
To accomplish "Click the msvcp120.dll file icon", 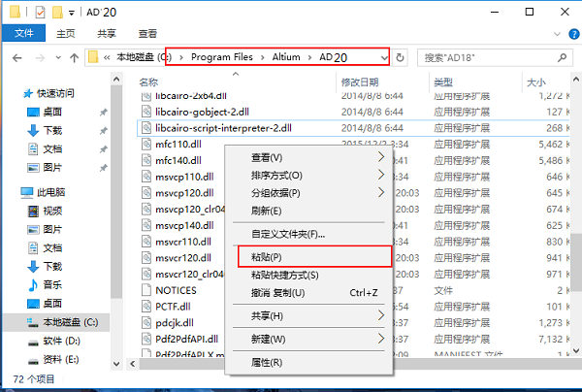I will tap(146, 193).
